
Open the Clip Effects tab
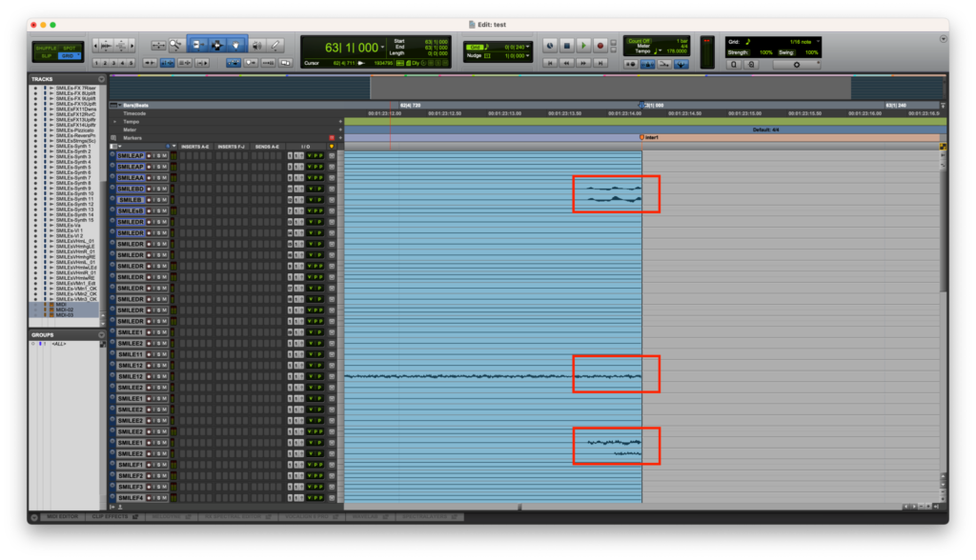[x=114, y=516]
